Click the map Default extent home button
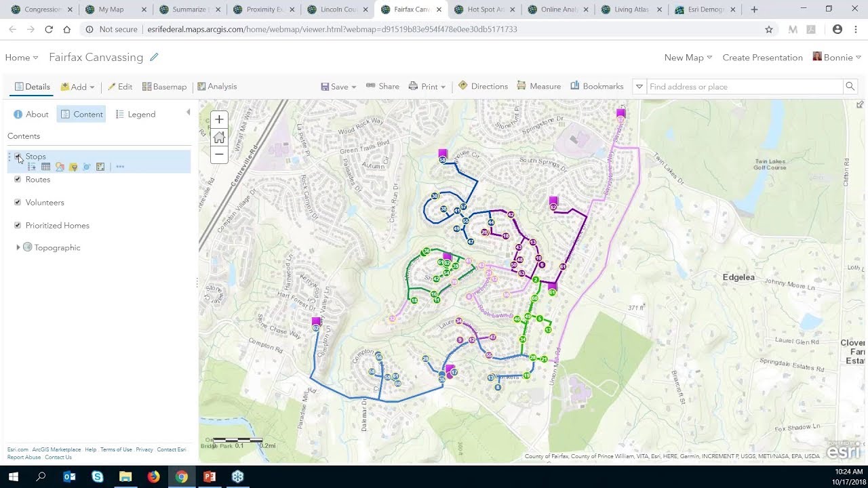 click(219, 138)
